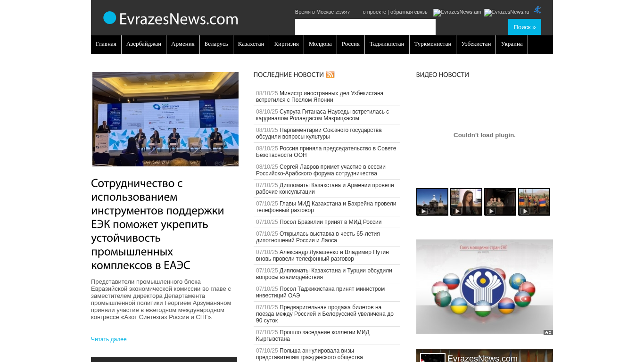
Task: Click the search input field
Action: click(365, 27)
